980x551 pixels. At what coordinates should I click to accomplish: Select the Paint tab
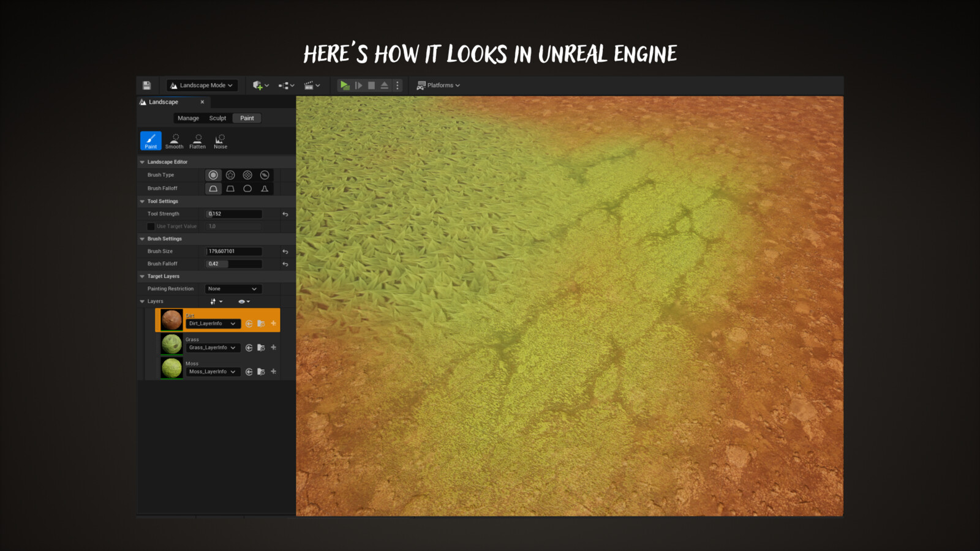[247, 118]
